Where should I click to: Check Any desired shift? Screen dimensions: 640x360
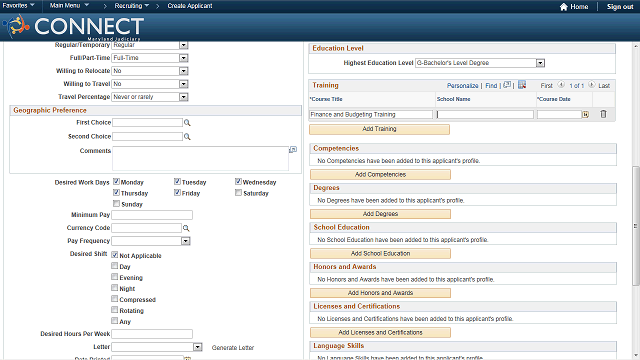[115, 321]
